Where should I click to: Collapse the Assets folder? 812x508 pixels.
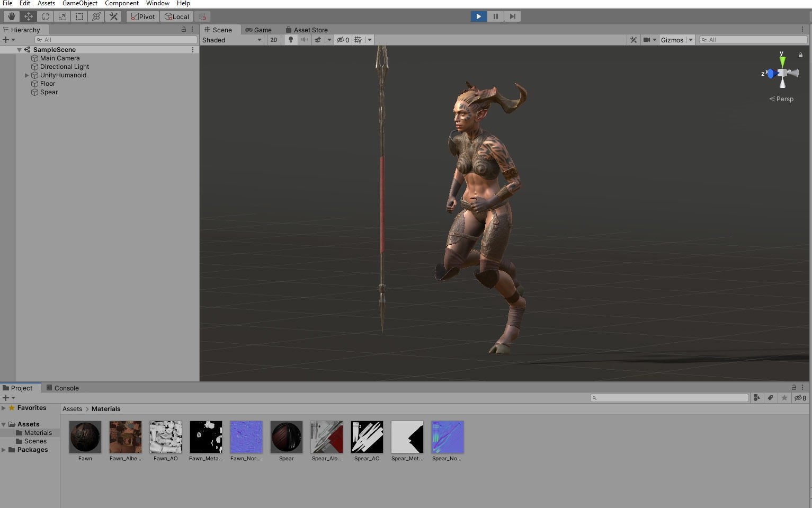pos(4,424)
